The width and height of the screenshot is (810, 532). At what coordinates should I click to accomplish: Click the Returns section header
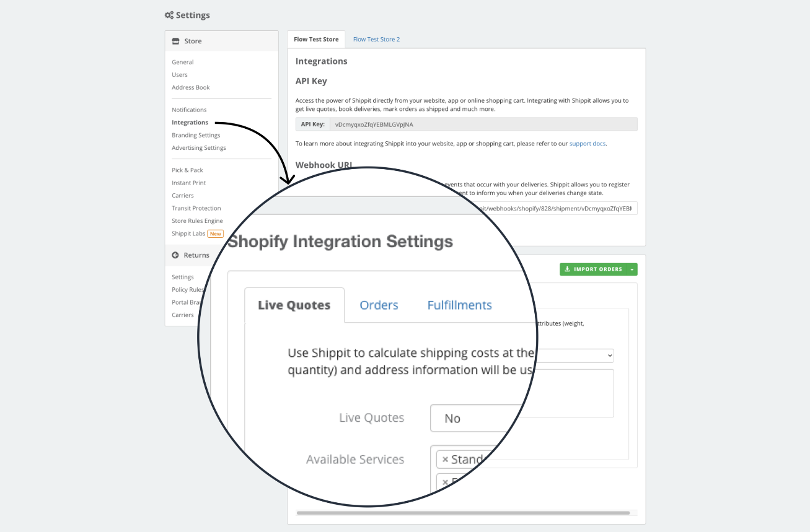coord(190,255)
